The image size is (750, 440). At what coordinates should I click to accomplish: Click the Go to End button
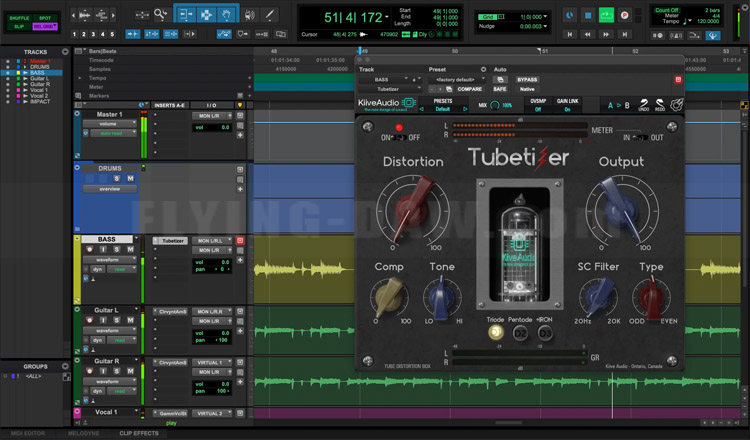coord(624,34)
